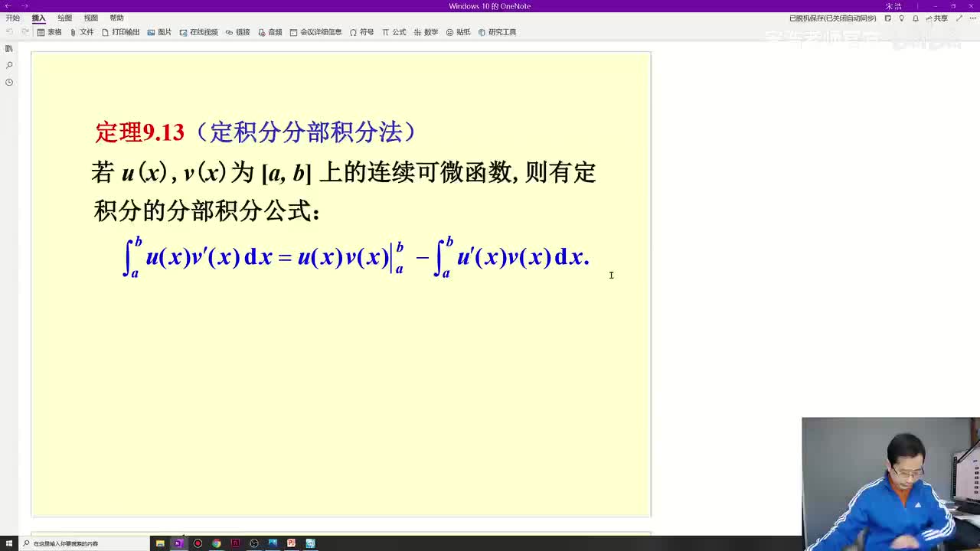Click the 共享 share button
980x551 pixels.
click(937, 18)
